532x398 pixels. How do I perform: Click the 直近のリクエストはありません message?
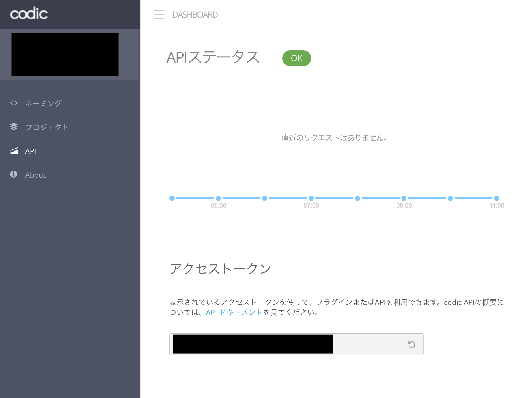pos(335,138)
